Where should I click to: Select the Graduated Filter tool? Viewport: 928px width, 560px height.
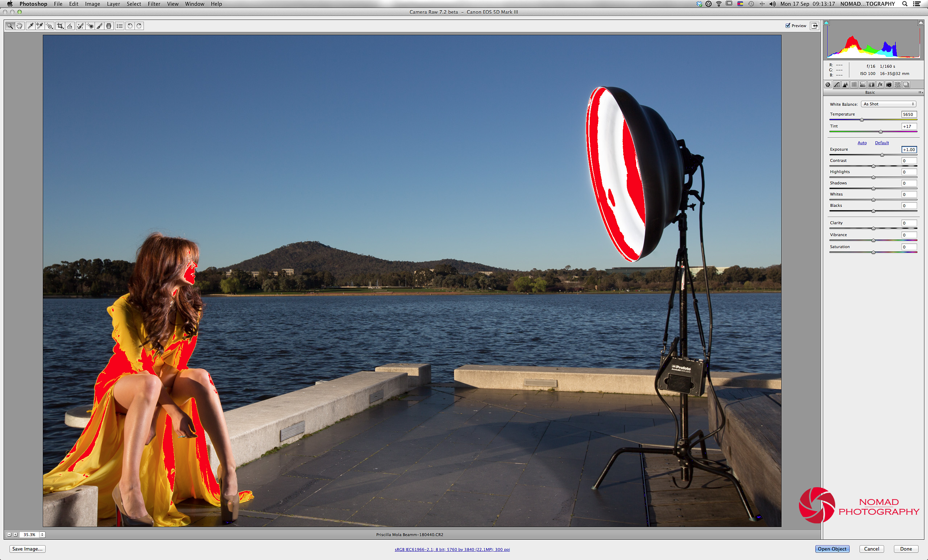109,26
